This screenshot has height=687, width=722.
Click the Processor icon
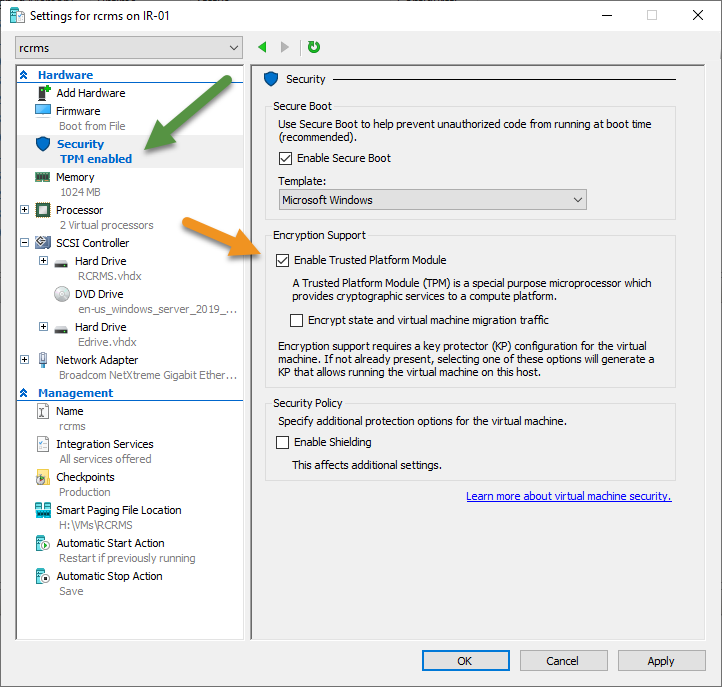coord(43,210)
